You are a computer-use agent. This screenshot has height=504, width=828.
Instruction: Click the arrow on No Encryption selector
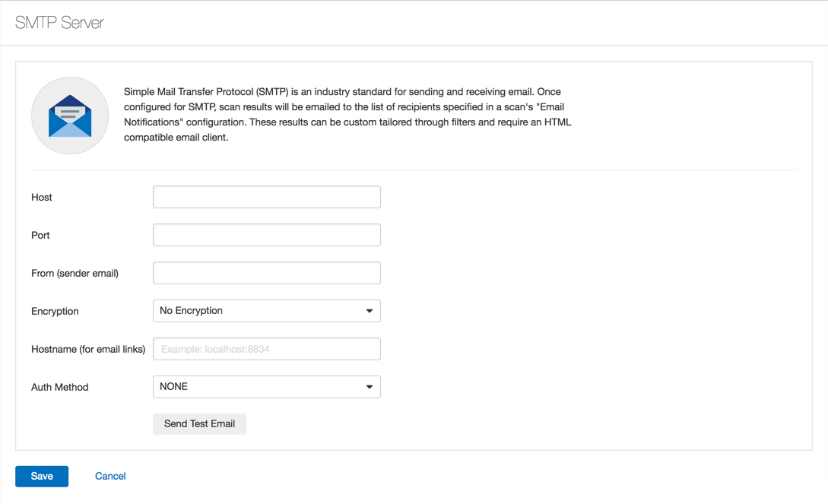coord(370,311)
